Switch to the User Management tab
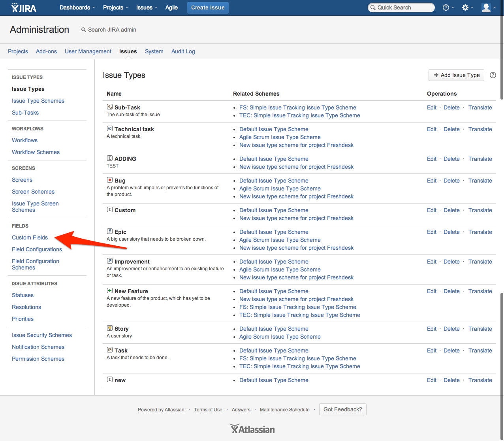The width and height of the screenshot is (504, 441). click(88, 51)
